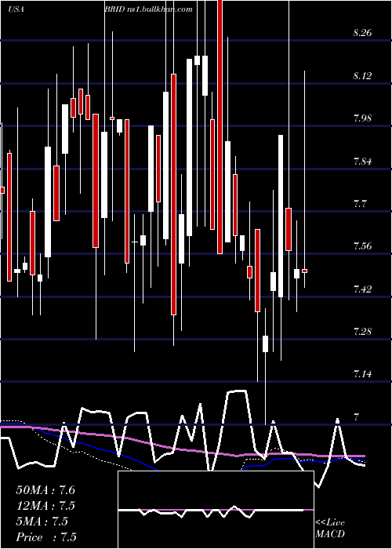The image size is (392, 549).
Task: Click the 7.98 price axis label
Action: pyautogui.click(x=362, y=118)
